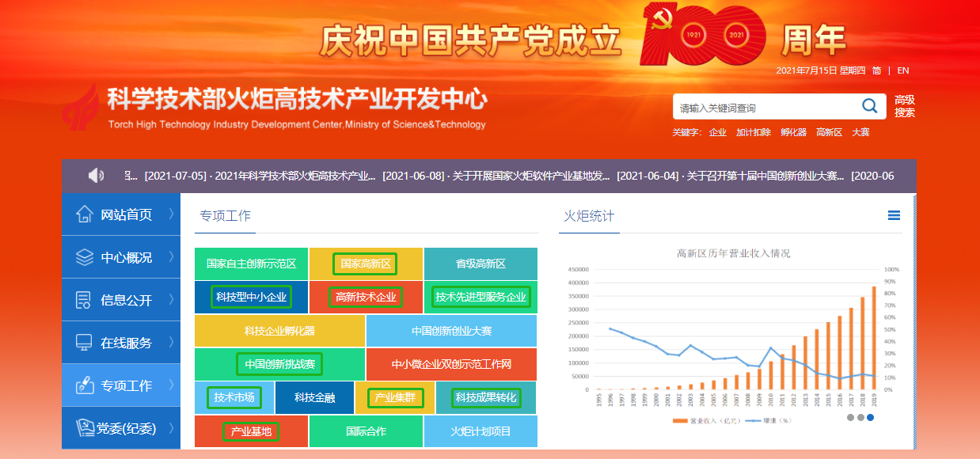
Task: Click the speaker announcement icon
Action: (97, 175)
